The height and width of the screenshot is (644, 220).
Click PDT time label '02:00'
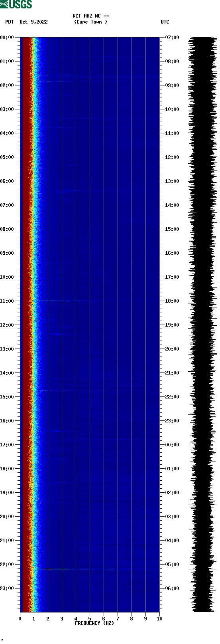point(7,85)
